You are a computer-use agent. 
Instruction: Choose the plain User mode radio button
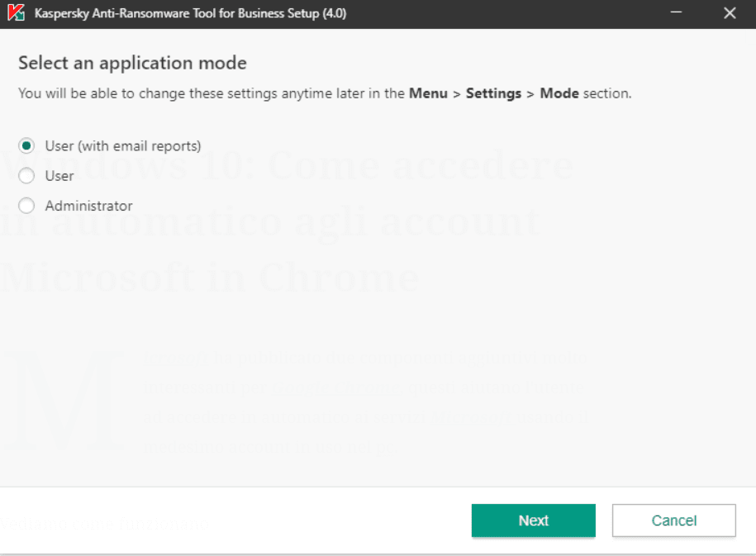click(x=26, y=175)
